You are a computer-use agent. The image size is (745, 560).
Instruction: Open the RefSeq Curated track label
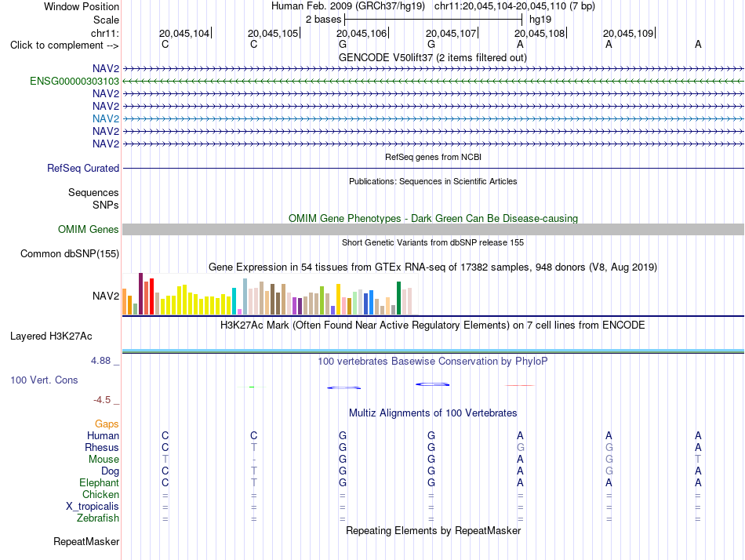point(83,169)
